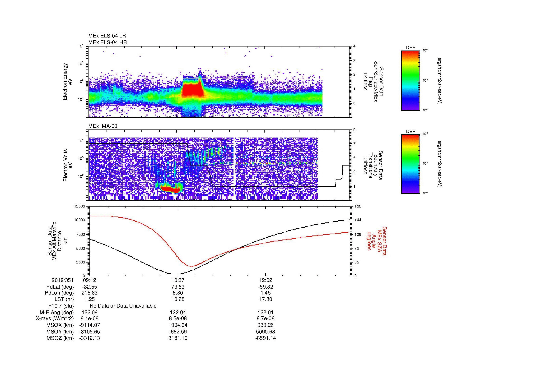Screen dimensions: 555x392
Task: Click the 09:12 time tick label
Action: 90,280
